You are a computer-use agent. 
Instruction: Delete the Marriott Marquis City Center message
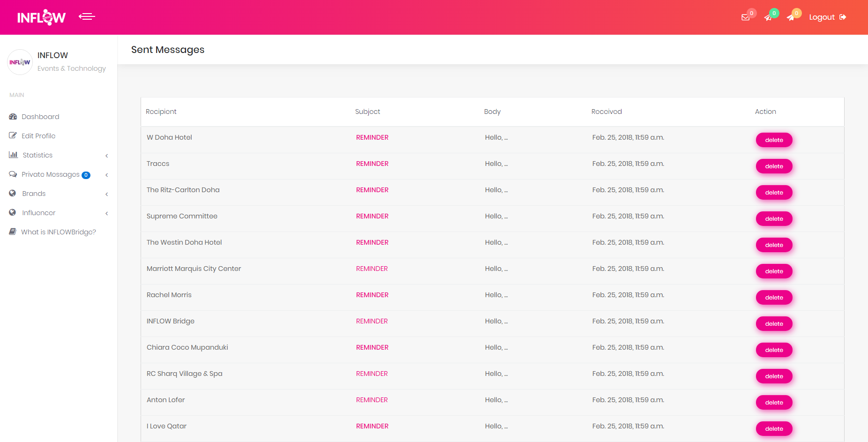click(x=774, y=271)
